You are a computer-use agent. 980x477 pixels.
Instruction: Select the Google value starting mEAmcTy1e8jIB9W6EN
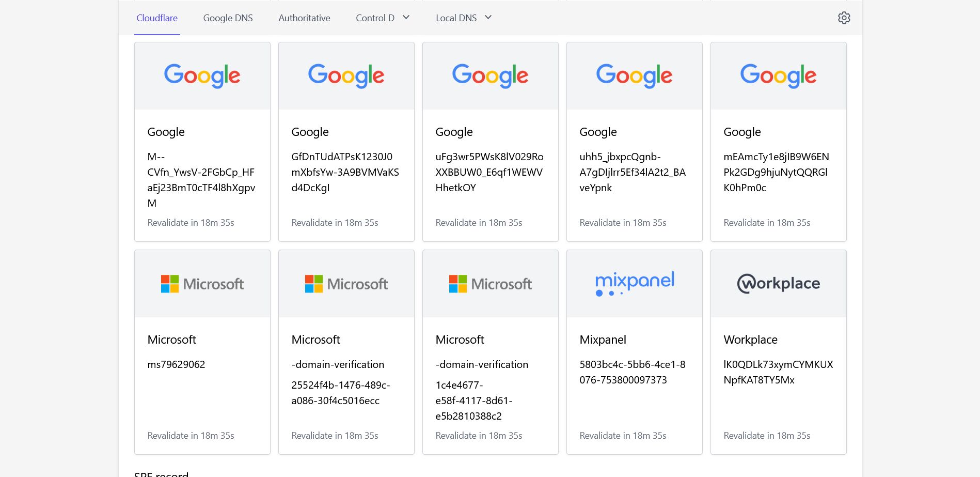[776, 172]
